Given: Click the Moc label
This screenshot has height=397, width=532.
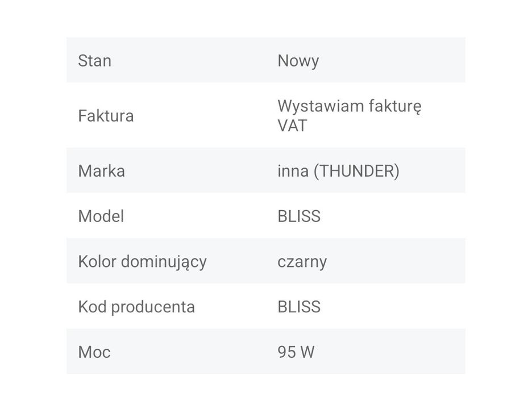Looking at the screenshot, I should click(x=94, y=352).
